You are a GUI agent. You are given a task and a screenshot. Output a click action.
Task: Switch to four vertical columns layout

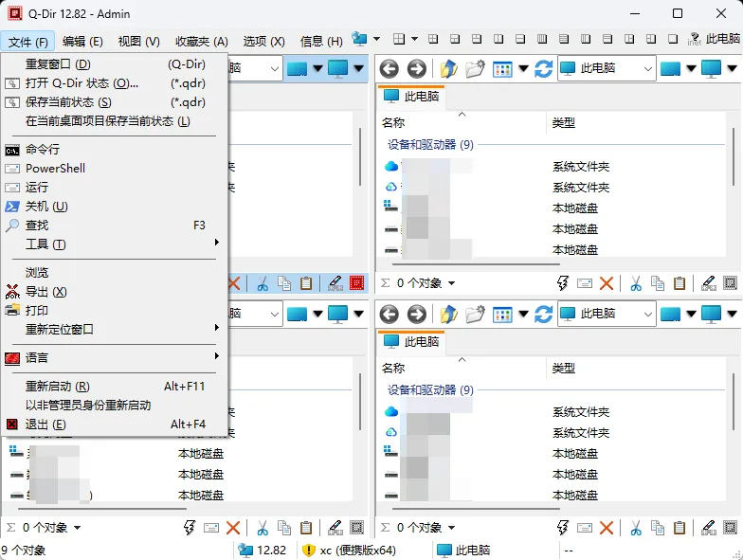(542, 39)
